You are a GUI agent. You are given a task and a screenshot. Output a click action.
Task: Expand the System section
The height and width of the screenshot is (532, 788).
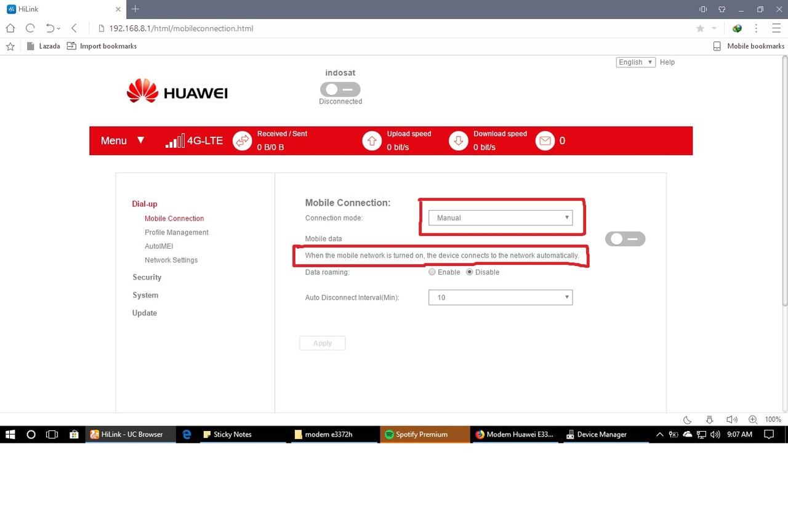pyautogui.click(x=145, y=295)
